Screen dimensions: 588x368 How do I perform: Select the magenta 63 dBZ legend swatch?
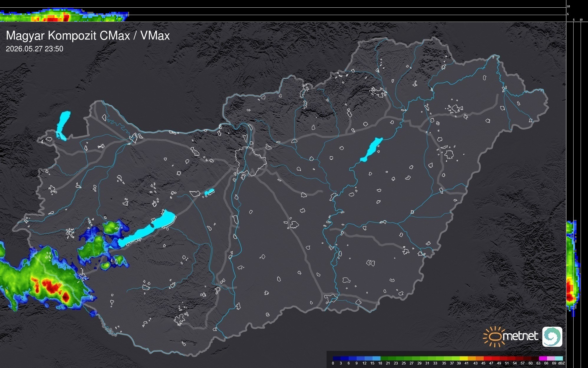click(543, 358)
